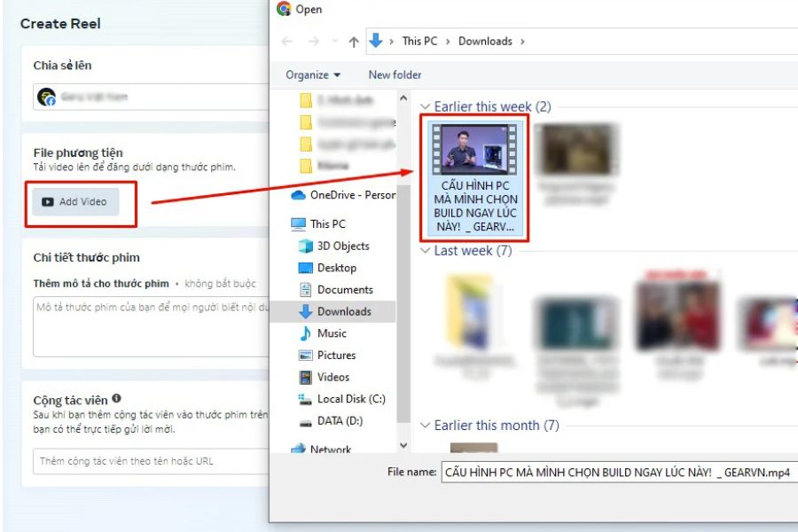
Task: Select This PC in address breadcrumb
Action: tap(419, 42)
